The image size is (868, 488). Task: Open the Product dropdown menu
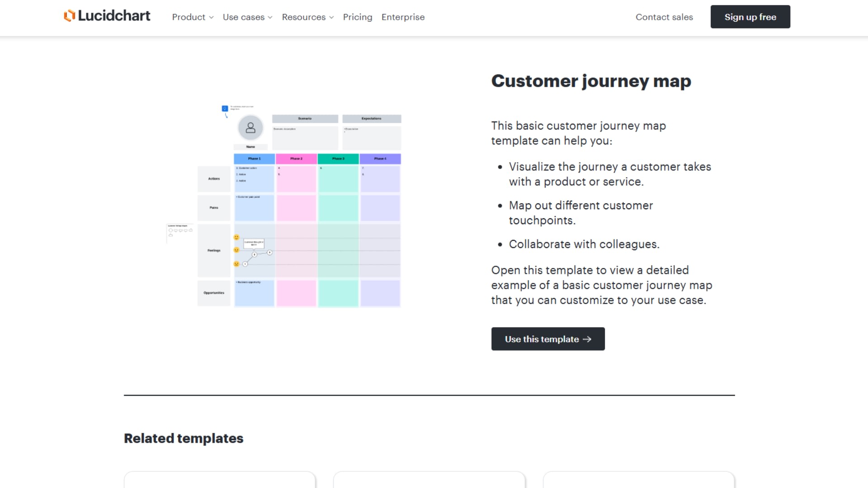pyautogui.click(x=192, y=17)
